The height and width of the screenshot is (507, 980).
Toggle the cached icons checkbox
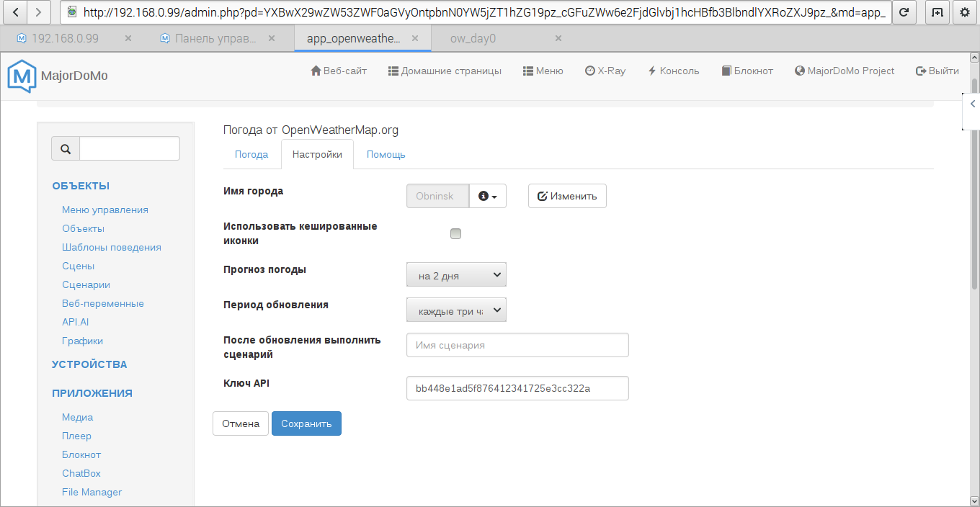pyautogui.click(x=455, y=233)
